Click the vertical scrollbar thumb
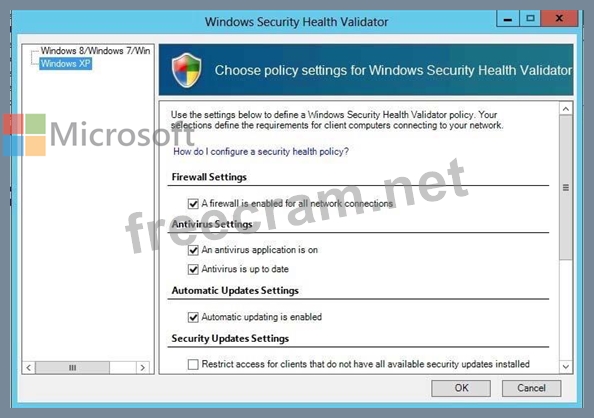The height and width of the screenshot is (418, 594). point(566,188)
